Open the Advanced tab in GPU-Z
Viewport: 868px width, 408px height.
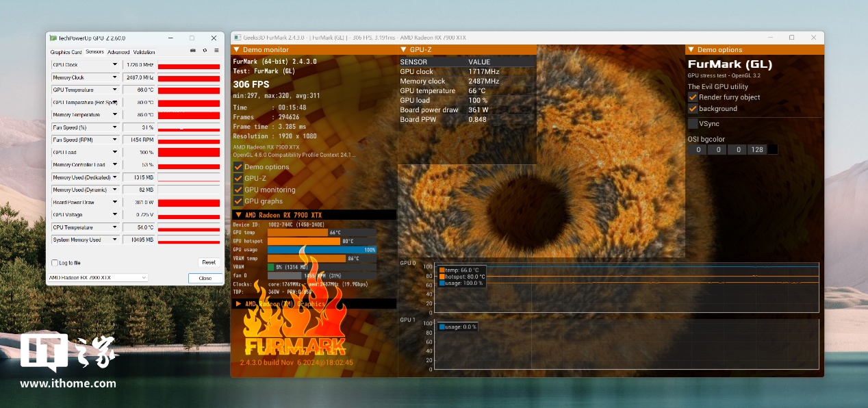pyautogui.click(x=118, y=52)
